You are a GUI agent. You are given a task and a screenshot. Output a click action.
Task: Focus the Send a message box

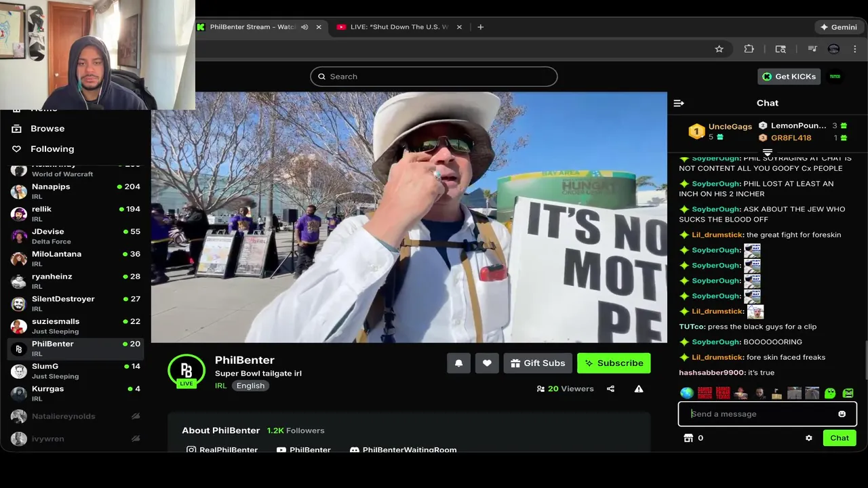767,414
